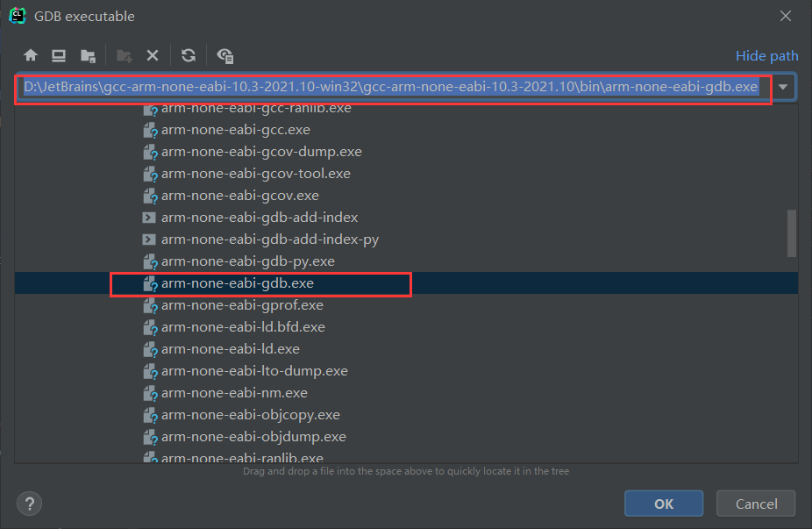Open the desktop directory icon
The width and height of the screenshot is (812, 529).
[59, 55]
